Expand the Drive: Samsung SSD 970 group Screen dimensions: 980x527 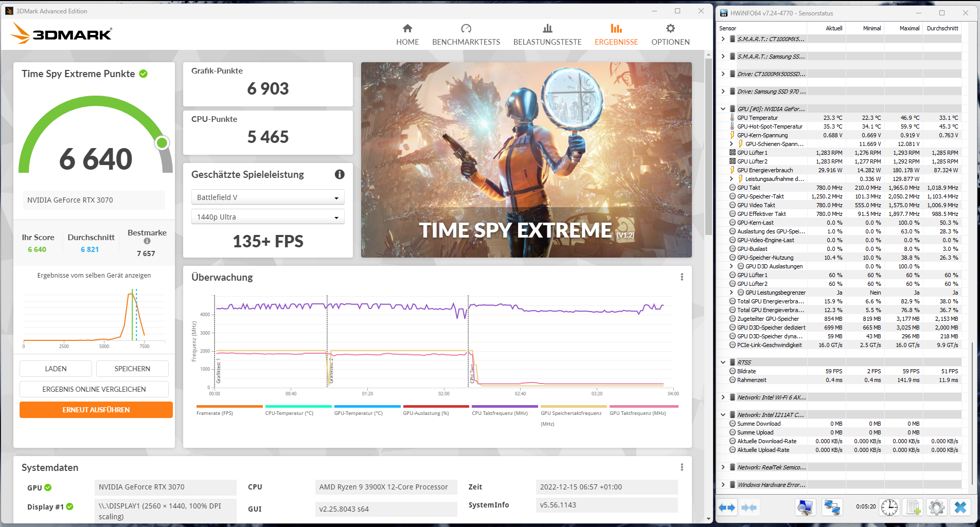click(723, 92)
